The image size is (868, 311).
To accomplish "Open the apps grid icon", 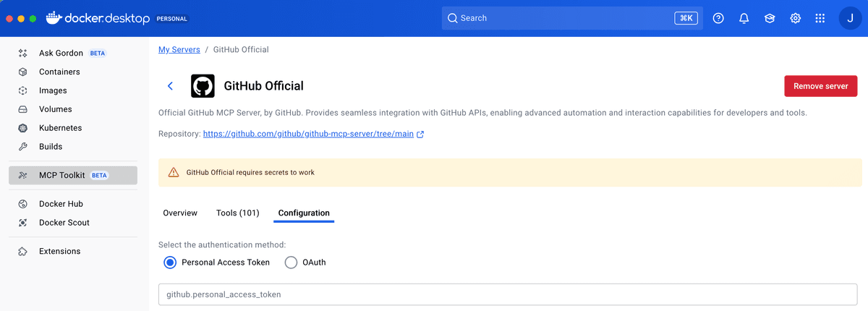I will coord(820,18).
